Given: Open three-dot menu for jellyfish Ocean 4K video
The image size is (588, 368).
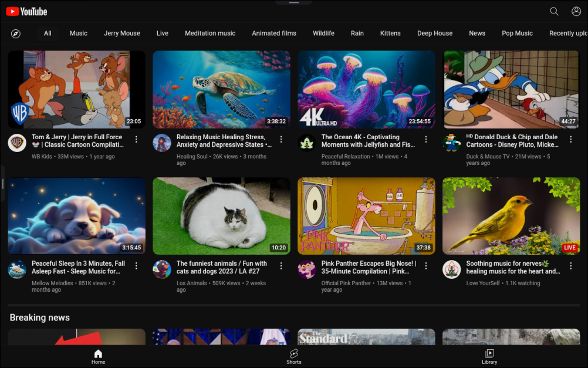Looking at the screenshot, I should (x=426, y=140).
